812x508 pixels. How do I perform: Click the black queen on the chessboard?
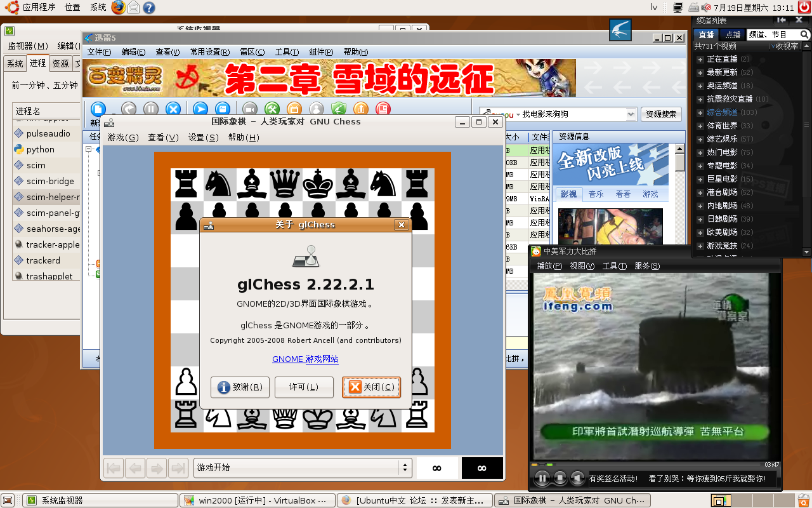tap(285, 184)
